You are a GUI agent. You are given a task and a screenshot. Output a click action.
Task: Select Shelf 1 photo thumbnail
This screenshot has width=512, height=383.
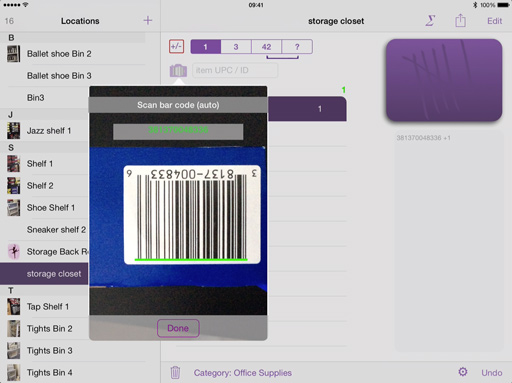click(14, 164)
